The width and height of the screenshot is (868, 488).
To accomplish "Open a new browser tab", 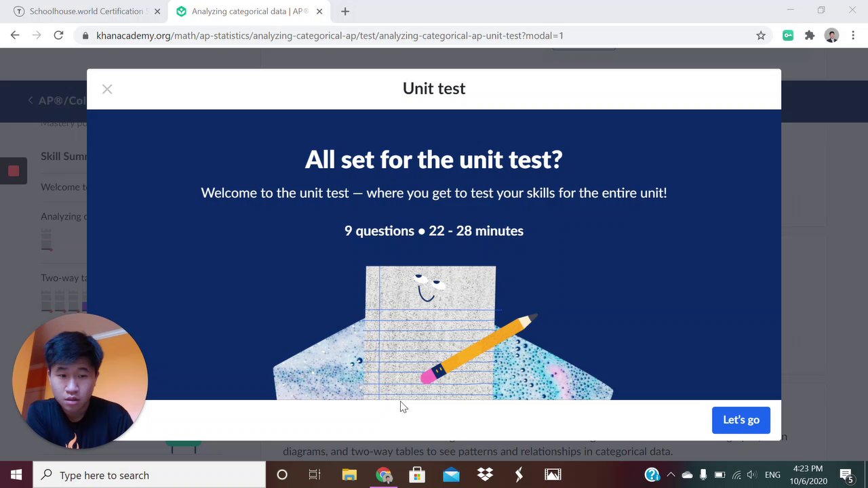I will pos(345,12).
